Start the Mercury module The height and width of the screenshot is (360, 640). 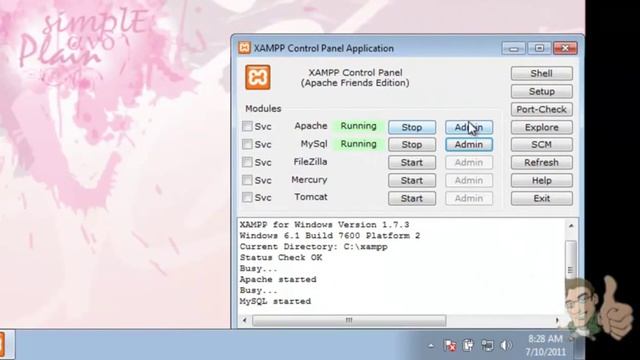coord(412,180)
